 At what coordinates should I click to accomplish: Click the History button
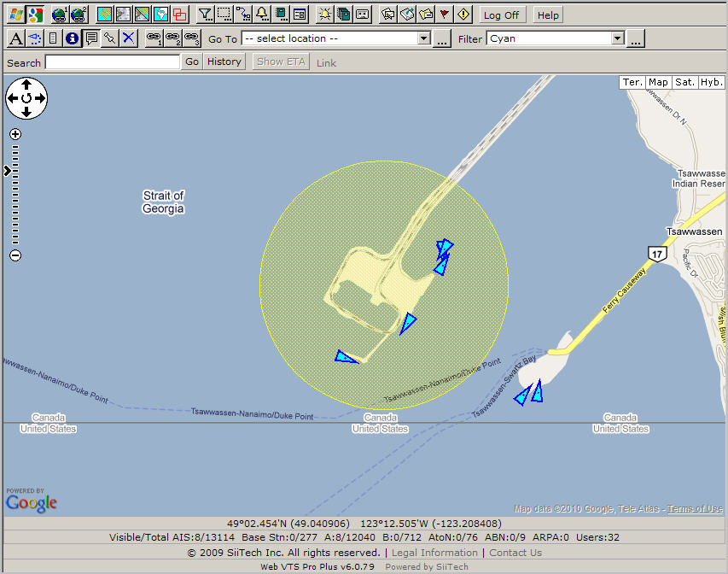tap(224, 61)
